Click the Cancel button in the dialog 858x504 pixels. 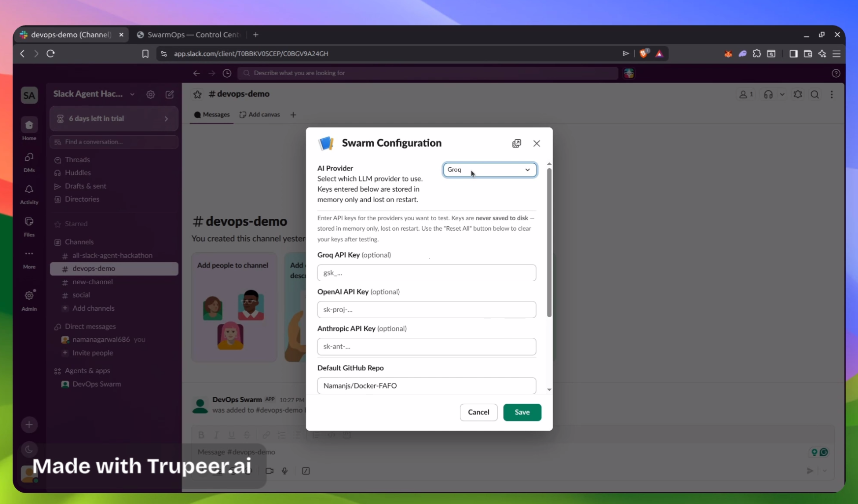(478, 413)
